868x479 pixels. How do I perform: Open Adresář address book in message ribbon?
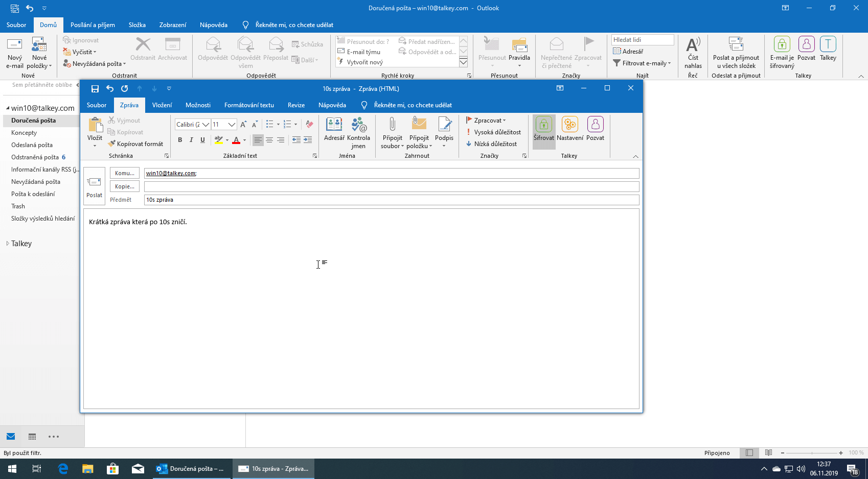coord(334,129)
